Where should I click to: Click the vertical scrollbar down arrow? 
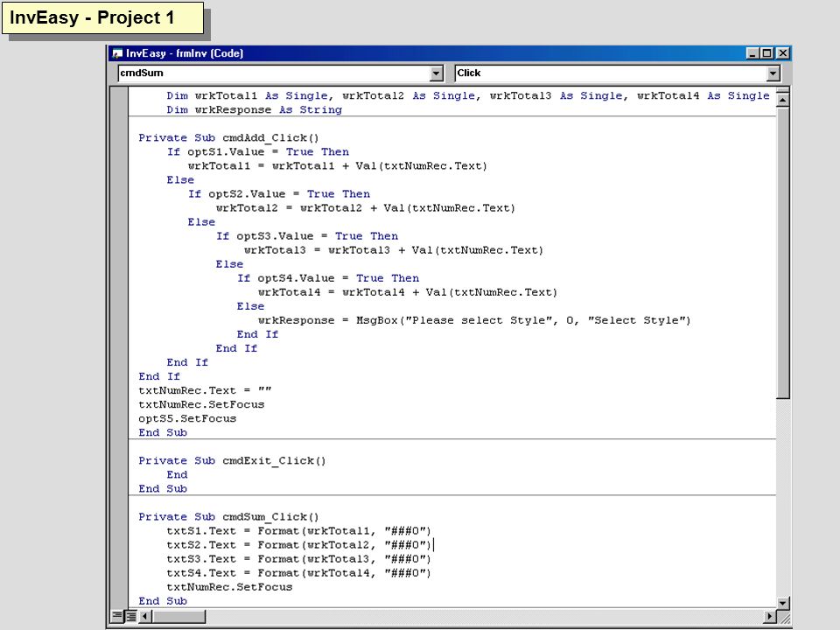pos(782,603)
